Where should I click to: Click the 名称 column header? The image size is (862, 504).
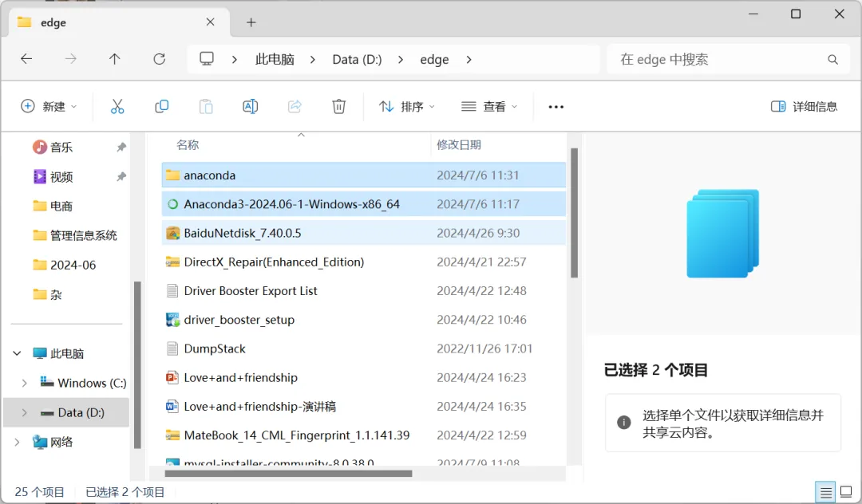click(x=188, y=145)
